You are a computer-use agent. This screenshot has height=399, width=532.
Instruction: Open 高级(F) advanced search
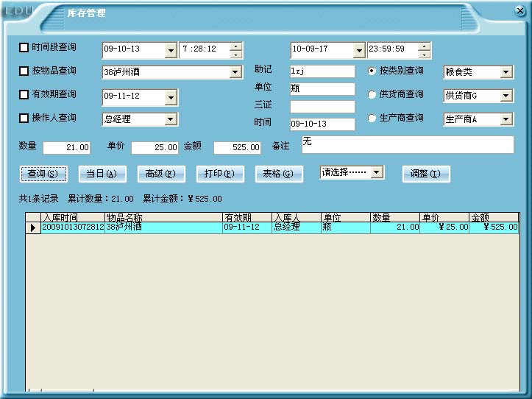click(x=161, y=174)
